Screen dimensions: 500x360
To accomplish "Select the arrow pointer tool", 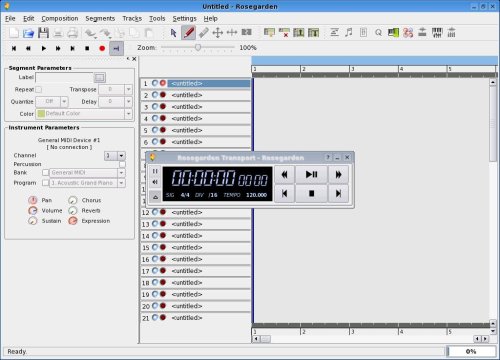I will point(173,33).
